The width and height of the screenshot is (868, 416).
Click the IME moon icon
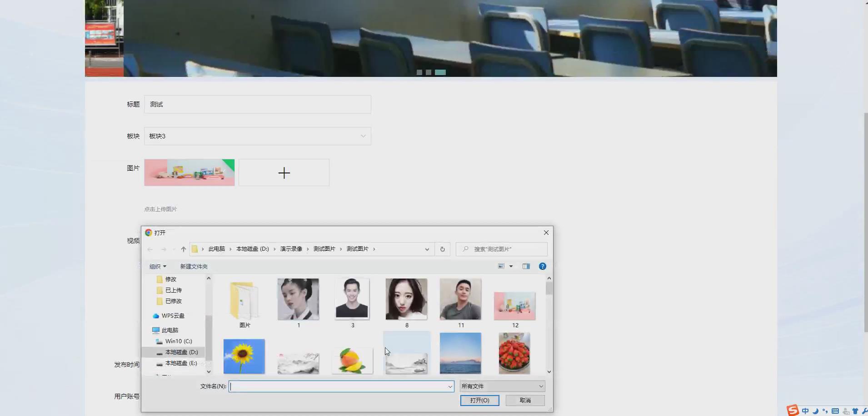pos(815,411)
